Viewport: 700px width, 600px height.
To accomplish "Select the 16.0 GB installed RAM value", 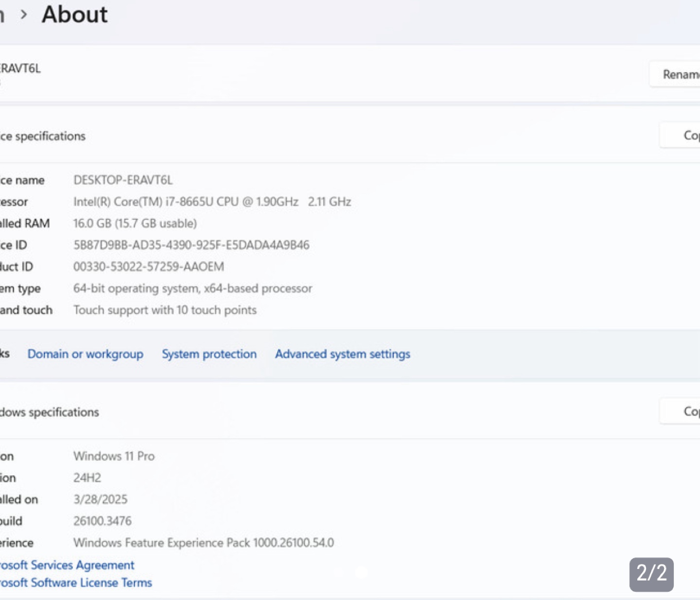I will (135, 223).
